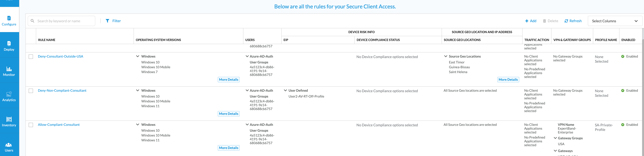Viewport: 644px width, 156px height.
Task: Collapse Gateway Groups in Allow-Compliant-Consultant
Action: point(555,138)
